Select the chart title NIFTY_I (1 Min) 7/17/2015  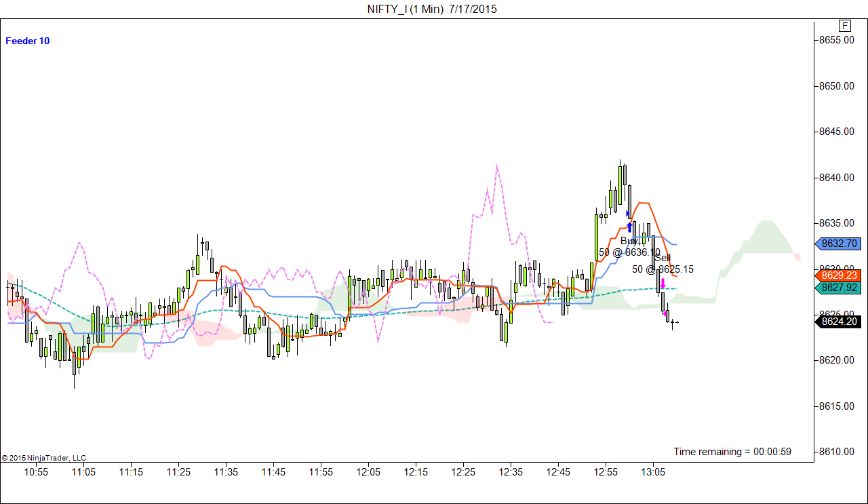point(433,9)
